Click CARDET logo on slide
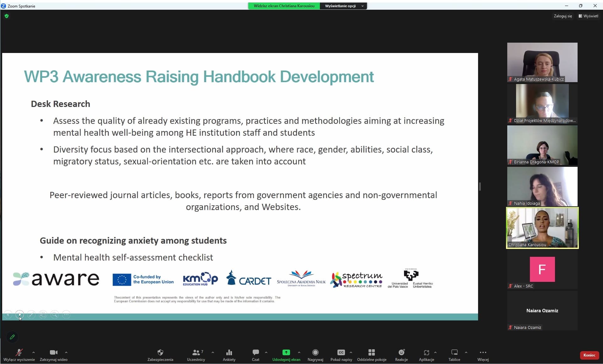Screen dimensions: 603x364 (249, 278)
